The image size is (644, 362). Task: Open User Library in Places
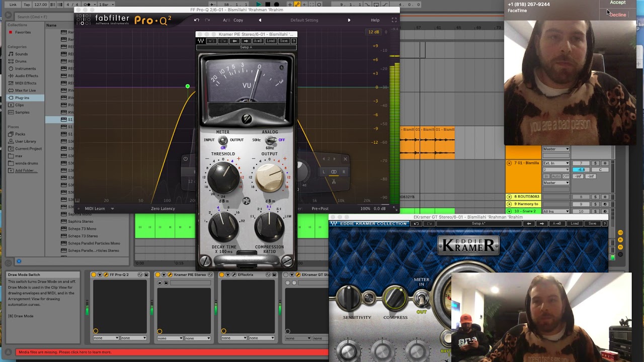tap(25, 141)
